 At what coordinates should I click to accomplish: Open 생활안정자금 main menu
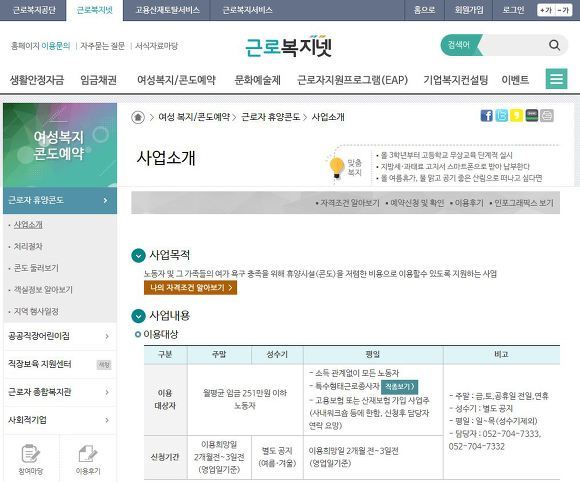point(37,80)
